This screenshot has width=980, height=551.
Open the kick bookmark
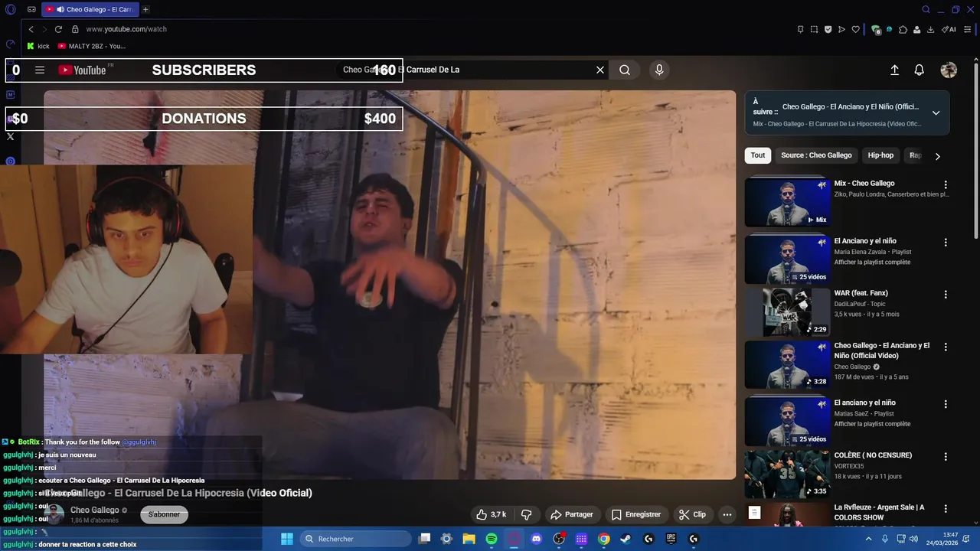(x=38, y=46)
